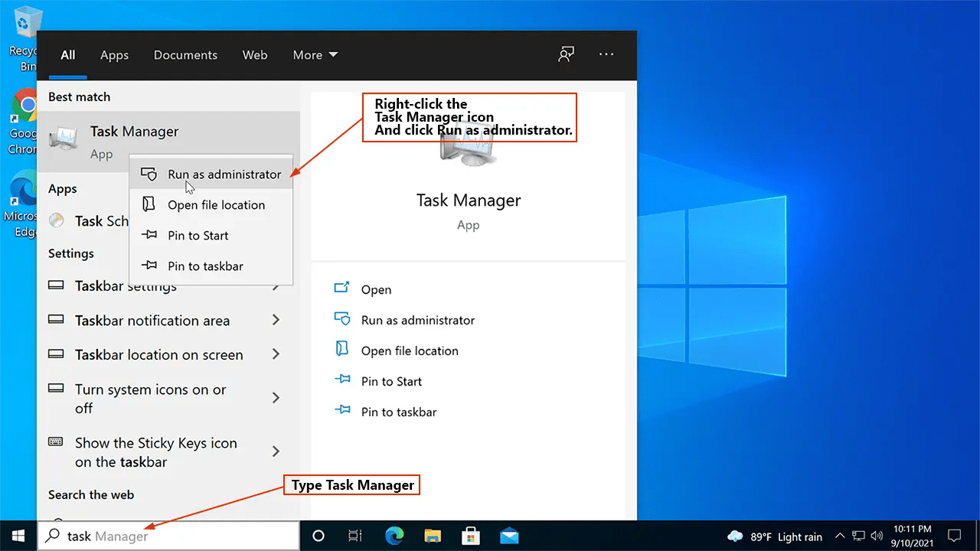980x551 pixels.
Task: Click Pin to taskbar in the preview pane
Action: point(385,412)
